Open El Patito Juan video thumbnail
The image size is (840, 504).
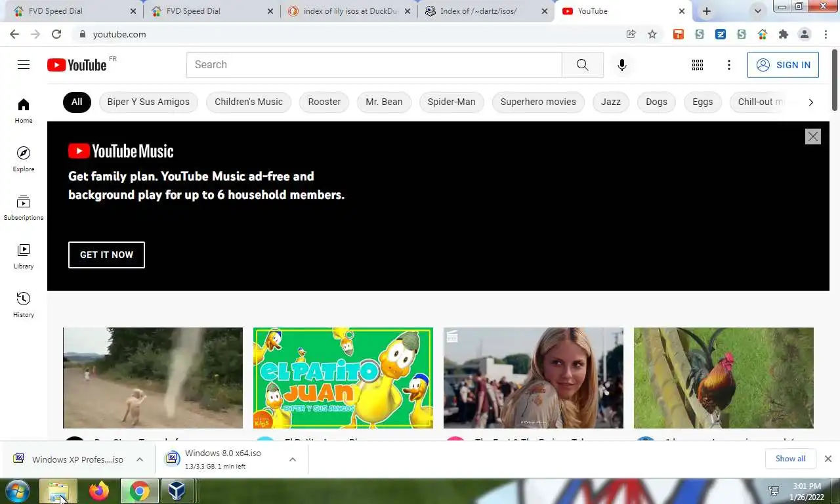coord(343,378)
